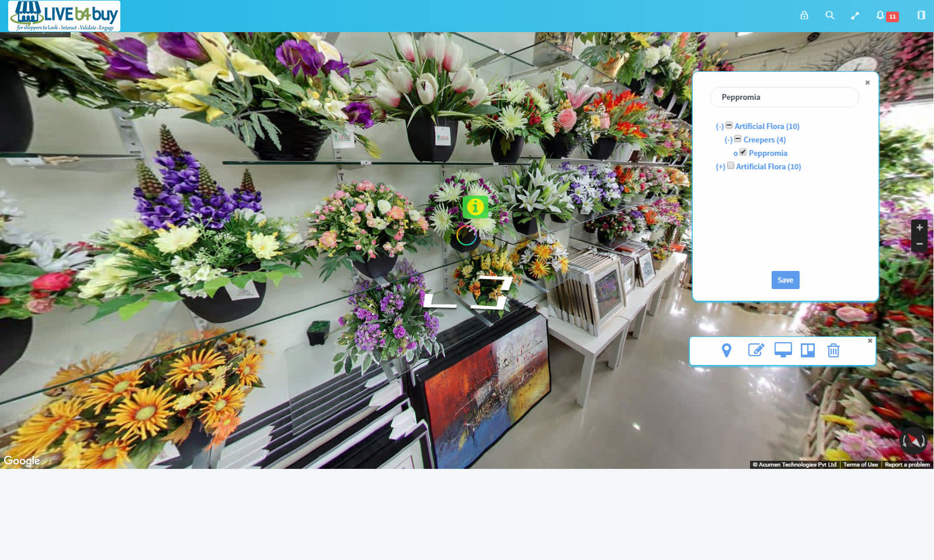Open Terms of Use link
934x560 pixels.
coord(860,465)
